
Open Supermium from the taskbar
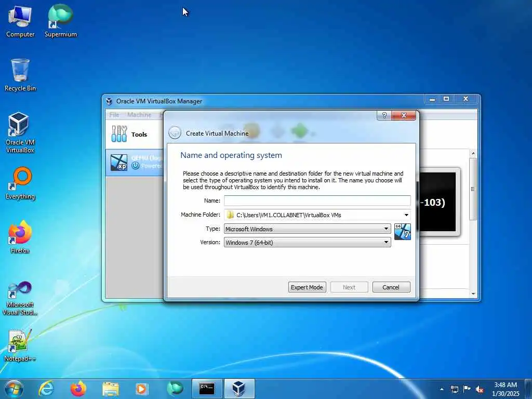[x=175, y=389]
